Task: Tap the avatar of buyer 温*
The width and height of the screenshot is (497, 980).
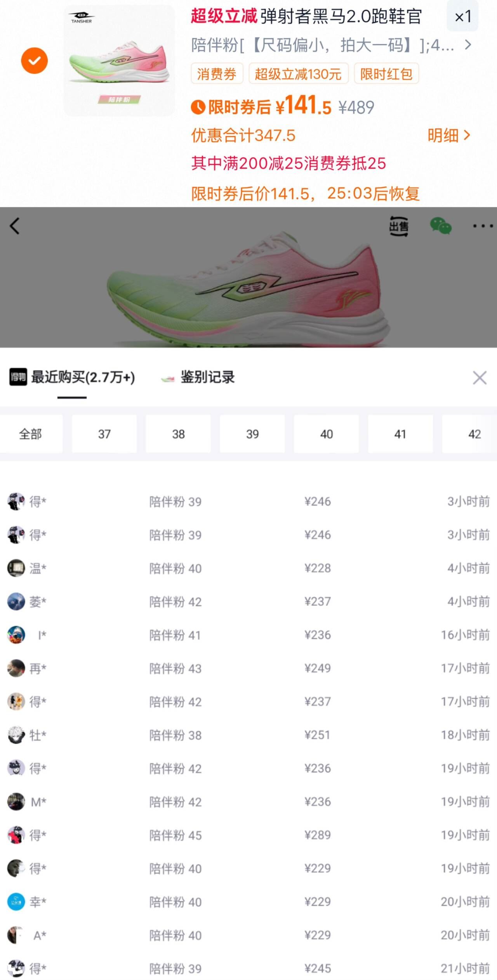Action: 16,568
